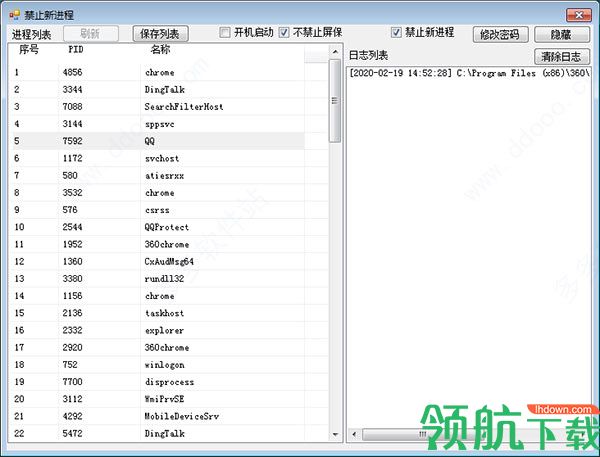The width and height of the screenshot is (600, 457).
Task: Click PID cell 1172
Action: click(72, 158)
